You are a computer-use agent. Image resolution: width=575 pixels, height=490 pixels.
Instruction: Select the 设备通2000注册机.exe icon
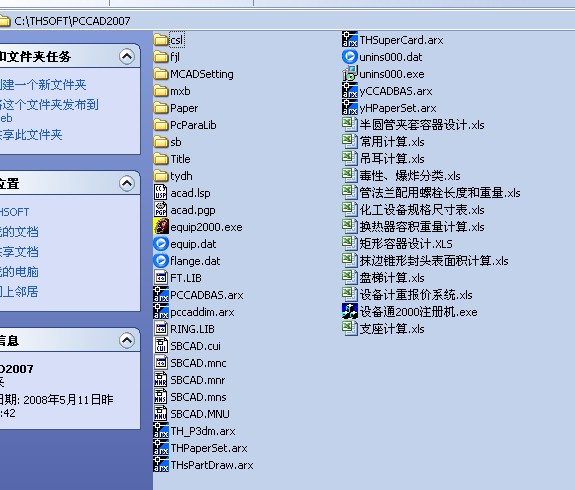[349, 311]
